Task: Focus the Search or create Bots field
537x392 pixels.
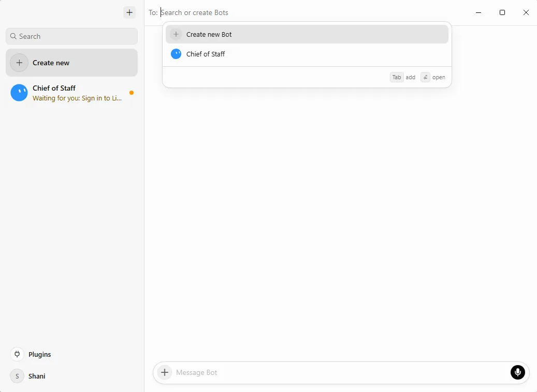Action: point(195,12)
